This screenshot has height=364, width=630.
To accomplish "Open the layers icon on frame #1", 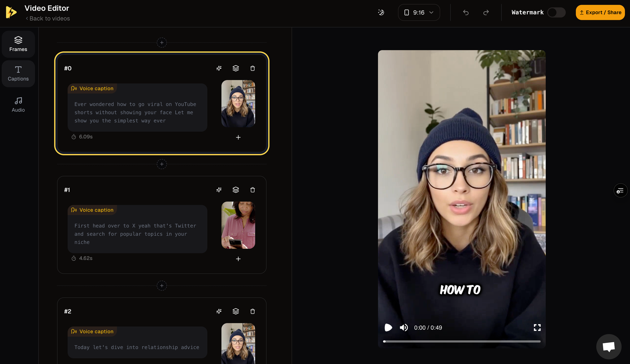I will [236, 190].
